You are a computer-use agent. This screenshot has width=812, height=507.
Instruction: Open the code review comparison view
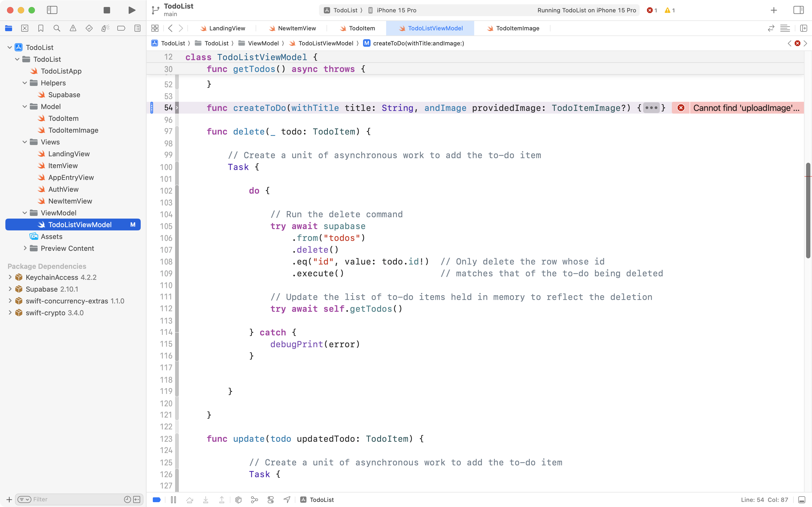[x=771, y=28]
